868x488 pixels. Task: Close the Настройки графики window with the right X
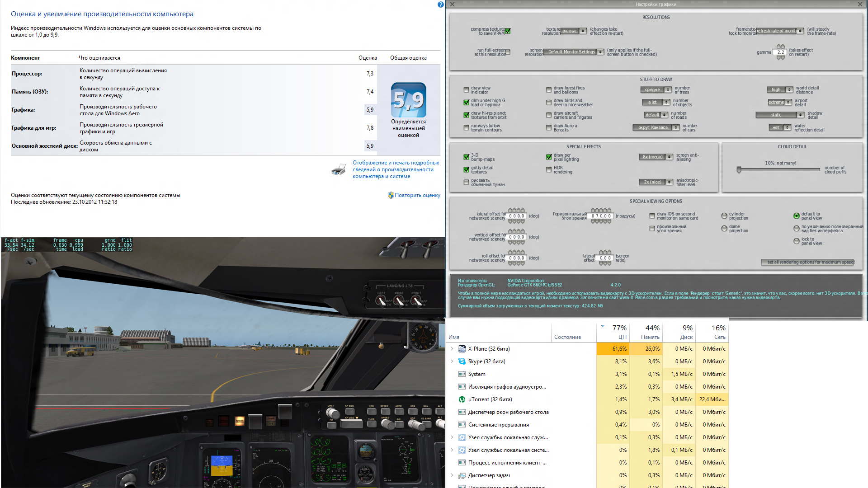(x=860, y=4)
